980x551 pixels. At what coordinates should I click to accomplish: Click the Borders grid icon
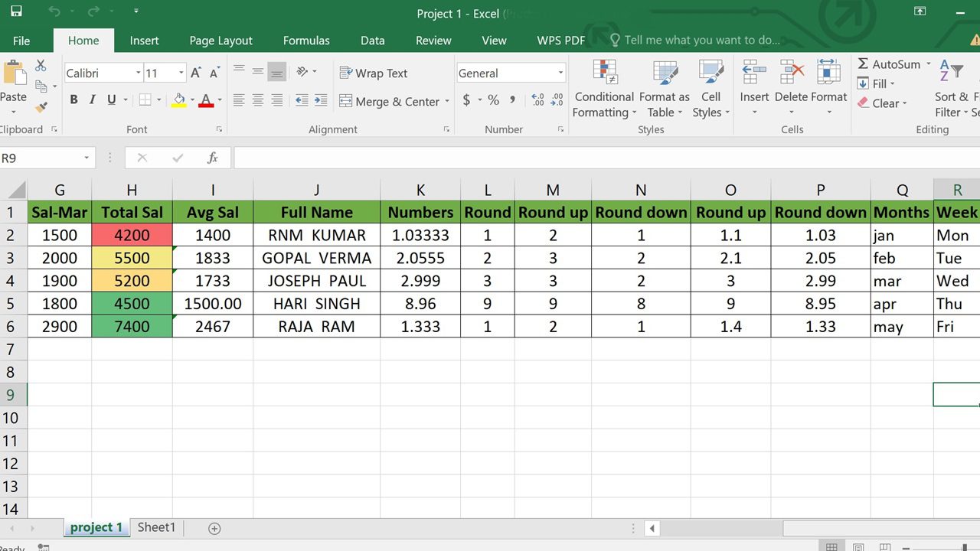[x=145, y=99]
